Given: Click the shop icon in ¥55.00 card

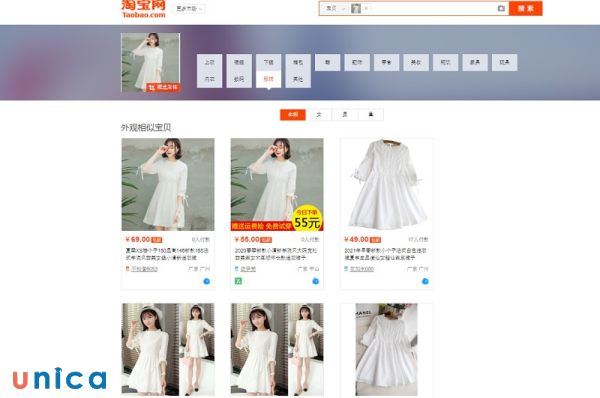Looking at the screenshot, I should tap(237, 269).
